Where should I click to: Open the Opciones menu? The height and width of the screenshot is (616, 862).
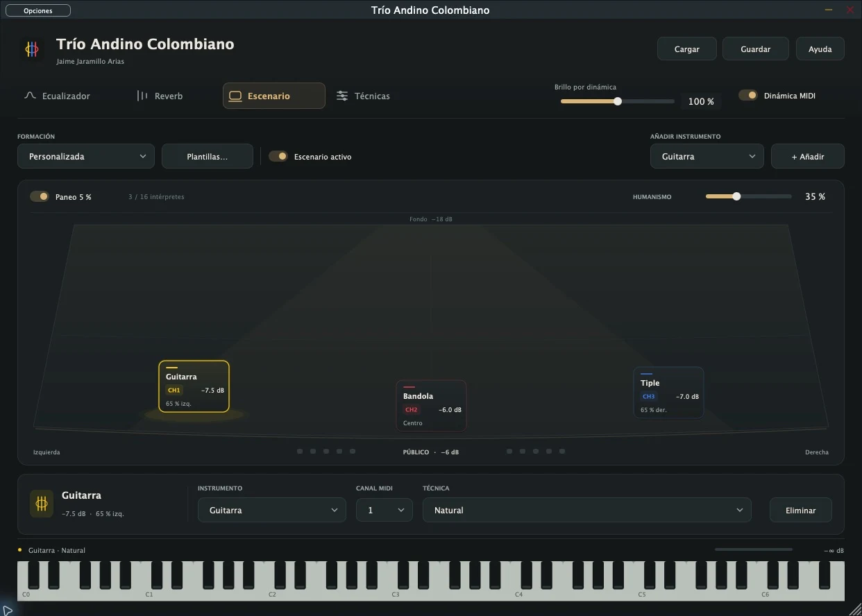(38, 10)
